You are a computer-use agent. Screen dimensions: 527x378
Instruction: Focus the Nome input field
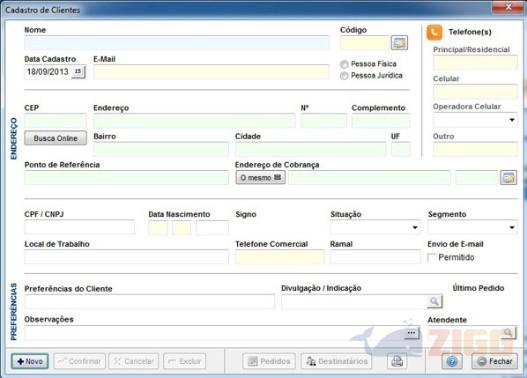click(177, 43)
